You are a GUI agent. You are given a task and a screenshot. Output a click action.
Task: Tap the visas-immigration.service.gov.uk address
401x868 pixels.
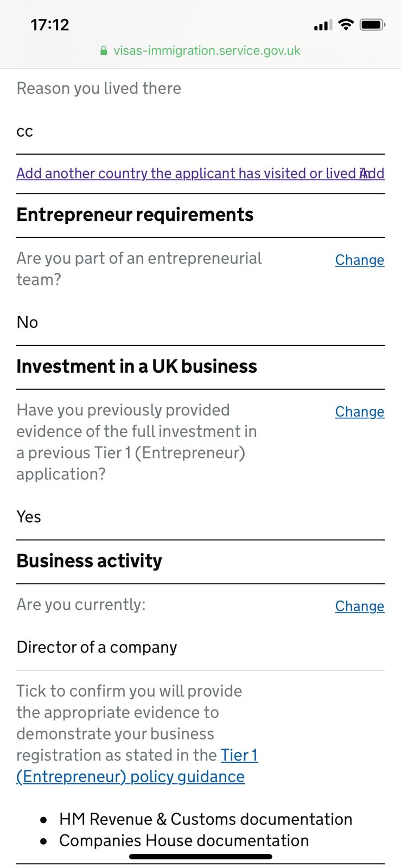(x=207, y=51)
